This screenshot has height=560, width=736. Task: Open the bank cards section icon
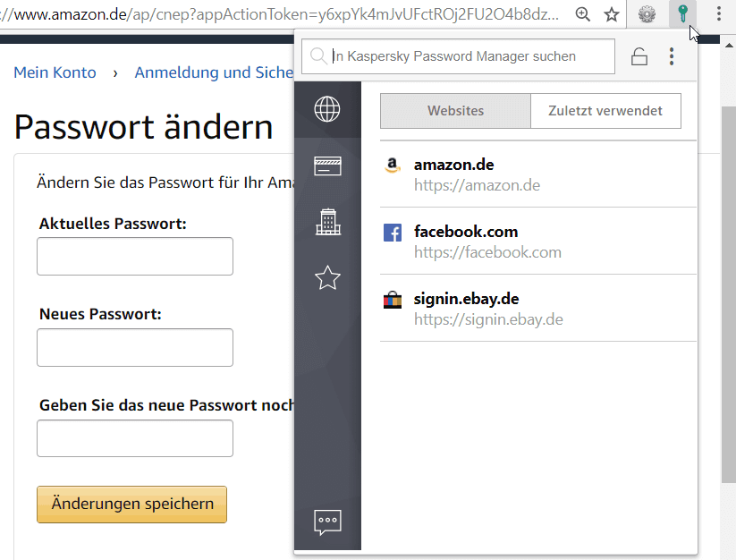[327, 165]
